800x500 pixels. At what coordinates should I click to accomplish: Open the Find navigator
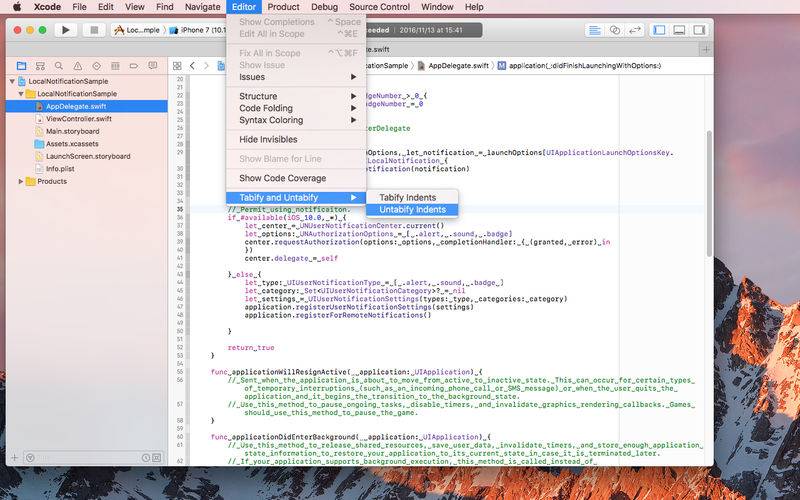(x=59, y=66)
